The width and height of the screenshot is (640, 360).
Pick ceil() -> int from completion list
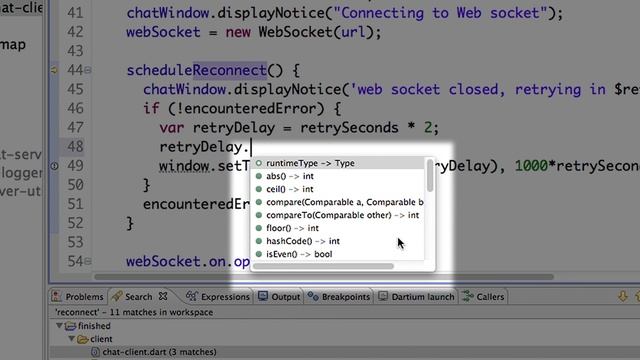(x=338, y=189)
